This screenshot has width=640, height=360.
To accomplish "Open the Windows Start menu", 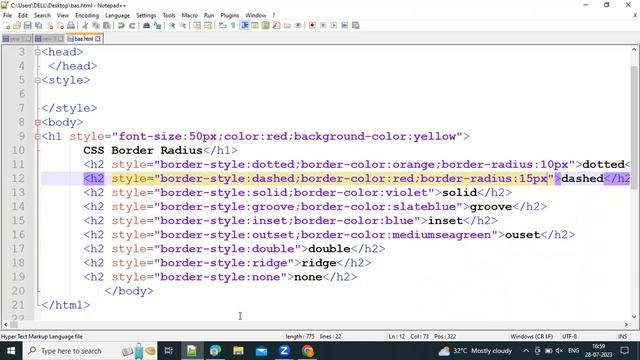I will click(11, 351).
